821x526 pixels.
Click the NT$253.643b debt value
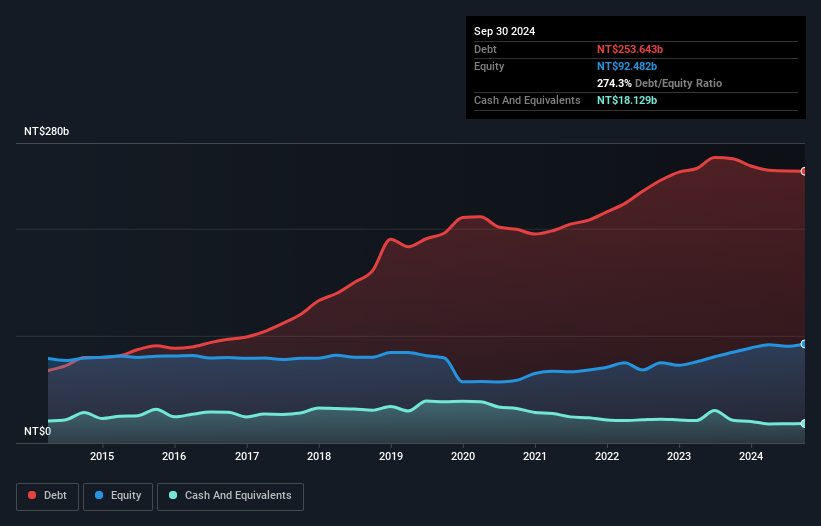click(630, 49)
